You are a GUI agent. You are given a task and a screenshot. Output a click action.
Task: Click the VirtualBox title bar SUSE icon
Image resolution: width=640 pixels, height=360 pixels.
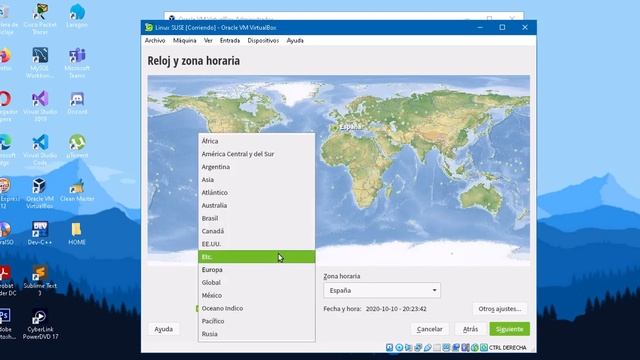pyautogui.click(x=149, y=27)
